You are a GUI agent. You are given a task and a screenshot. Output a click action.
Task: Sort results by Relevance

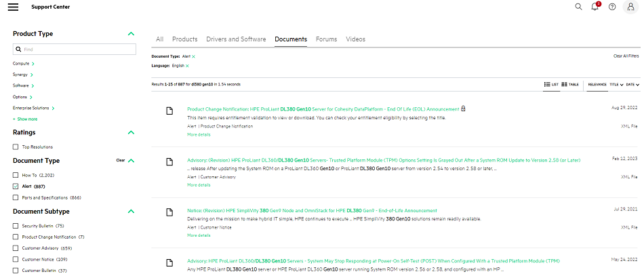[x=597, y=84]
